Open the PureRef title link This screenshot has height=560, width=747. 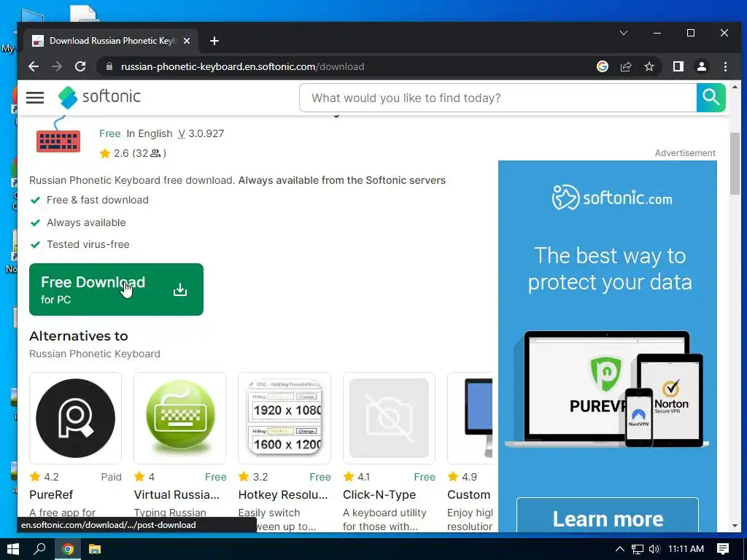coord(51,495)
